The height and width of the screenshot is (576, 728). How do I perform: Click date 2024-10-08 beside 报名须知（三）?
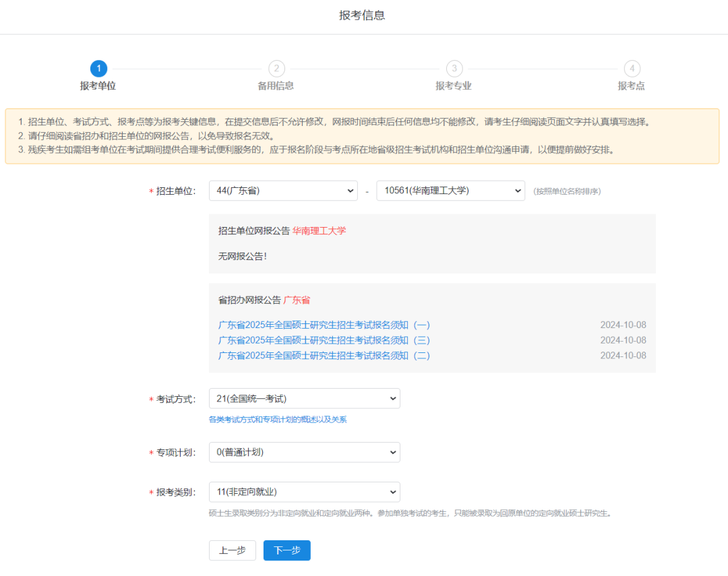(x=623, y=340)
